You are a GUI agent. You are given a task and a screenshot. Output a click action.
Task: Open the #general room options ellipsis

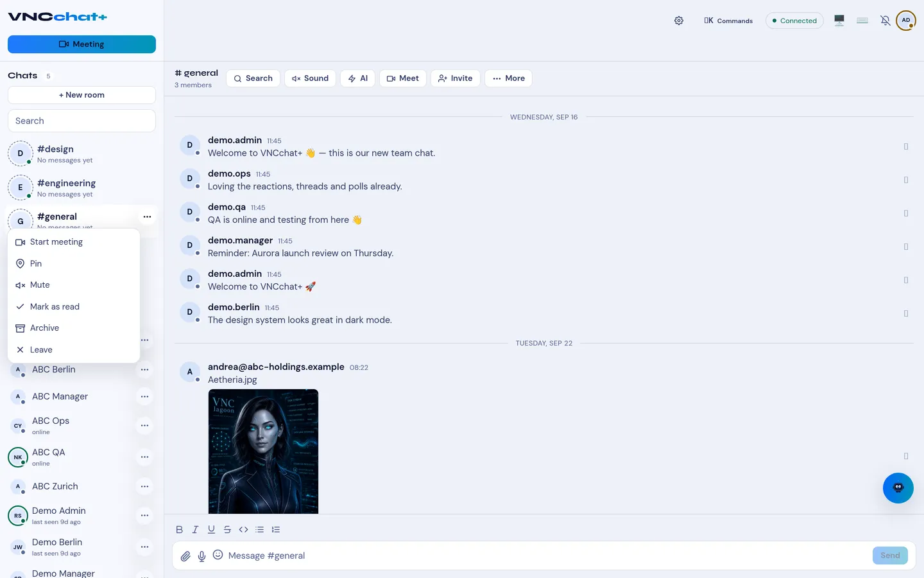point(148,216)
